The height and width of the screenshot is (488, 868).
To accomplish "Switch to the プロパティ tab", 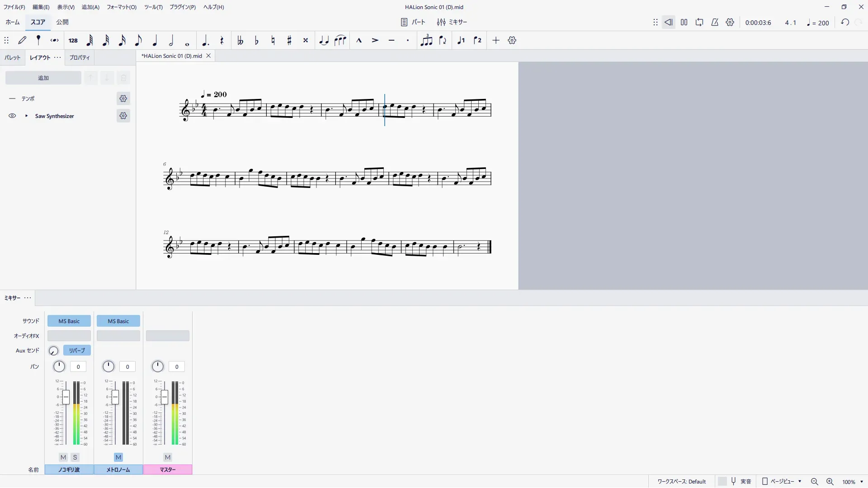I will click(80, 58).
